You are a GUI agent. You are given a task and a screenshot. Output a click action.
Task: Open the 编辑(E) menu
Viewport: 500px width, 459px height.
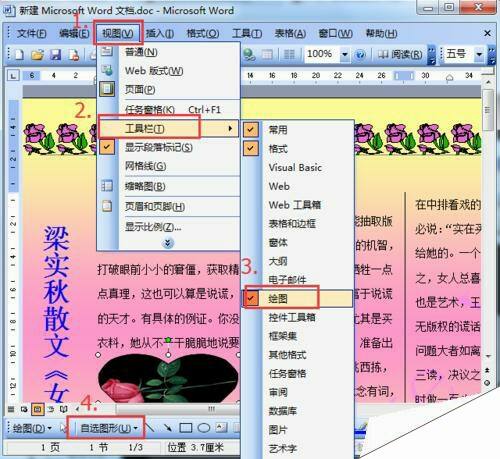pos(74,33)
